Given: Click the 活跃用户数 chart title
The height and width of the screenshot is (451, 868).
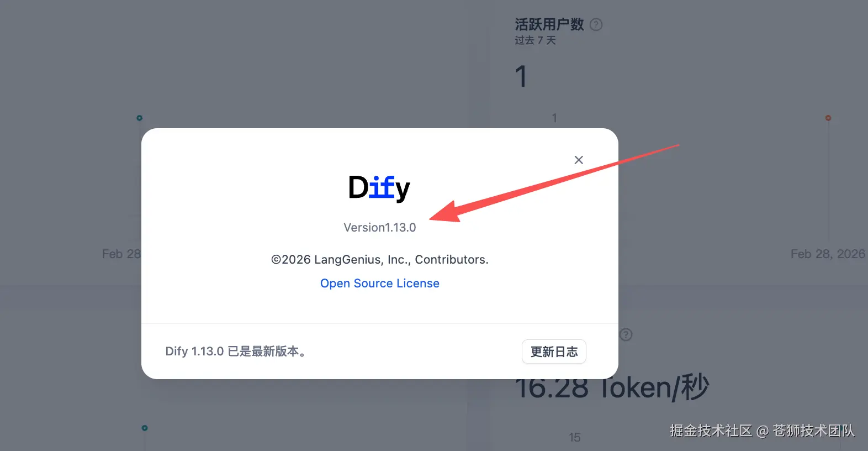Looking at the screenshot, I should 549,24.
